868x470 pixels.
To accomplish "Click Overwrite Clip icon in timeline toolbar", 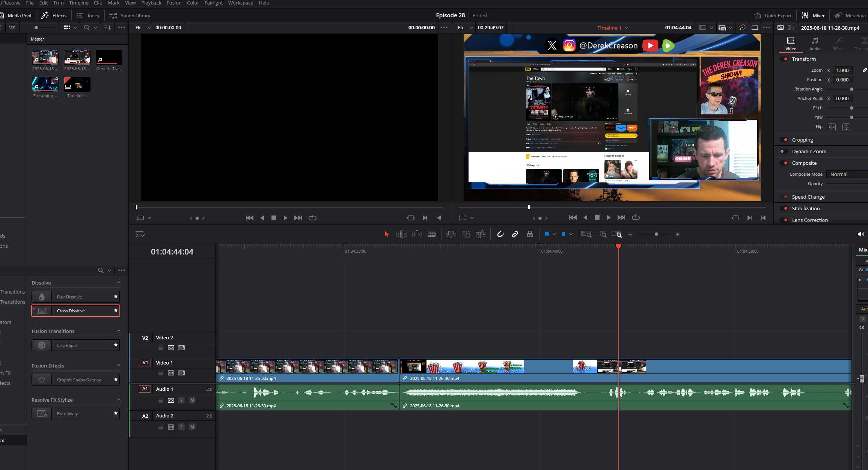I will click(466, 234).
